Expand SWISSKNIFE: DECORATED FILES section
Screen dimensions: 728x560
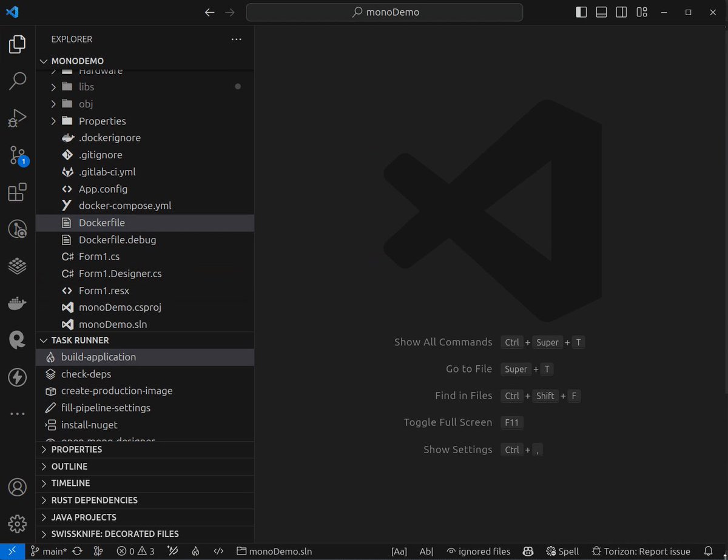point(145,535)
